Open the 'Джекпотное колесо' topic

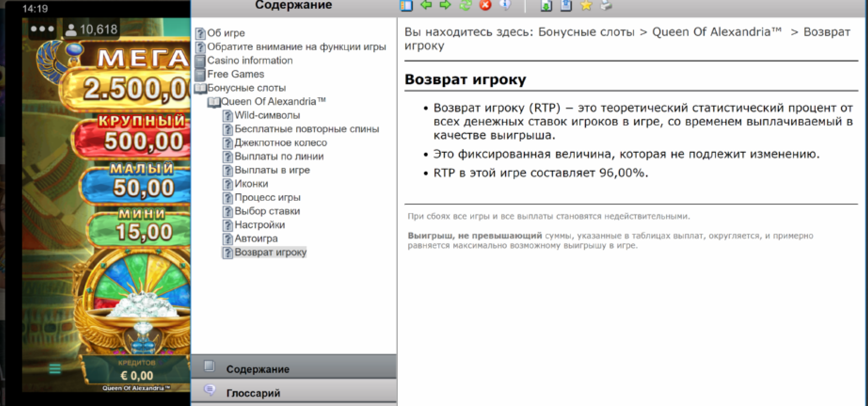[x=281, y=143]
